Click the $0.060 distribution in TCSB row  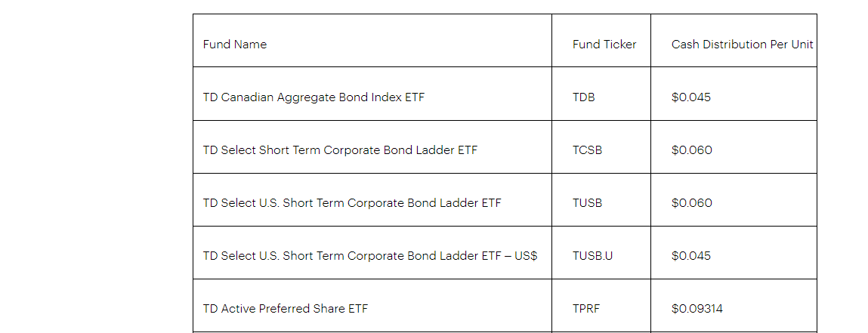coord(692,150)
